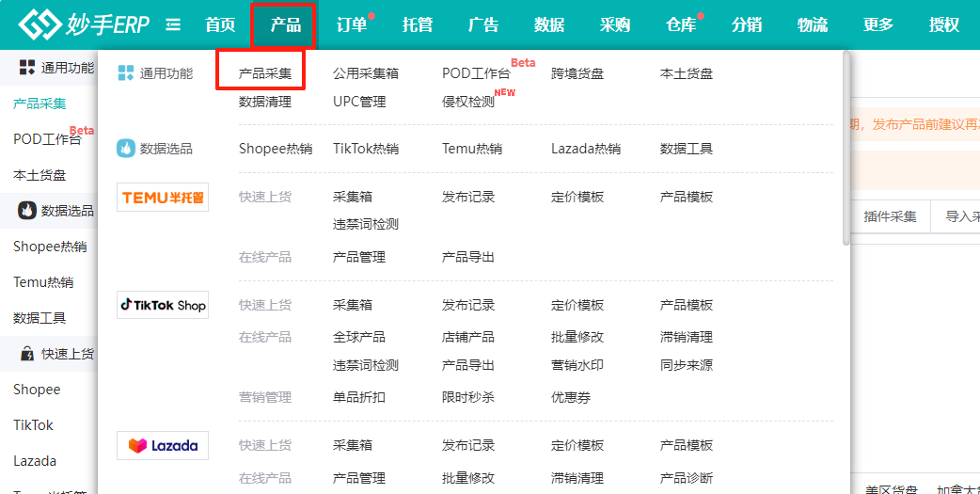Open Lazada 产品诊断
980x494 pixels.
687,478
